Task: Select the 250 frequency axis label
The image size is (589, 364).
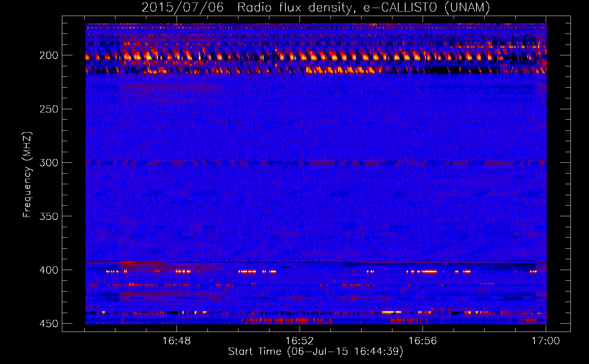Action: coord(49,109)
